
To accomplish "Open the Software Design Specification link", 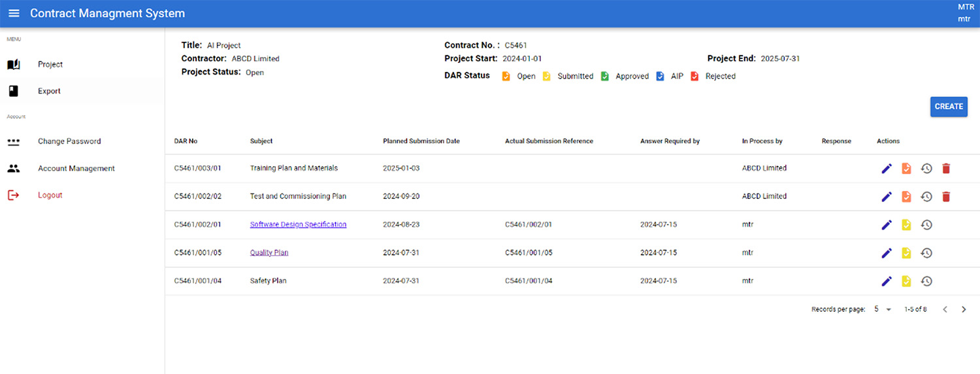I will [298, 225].
